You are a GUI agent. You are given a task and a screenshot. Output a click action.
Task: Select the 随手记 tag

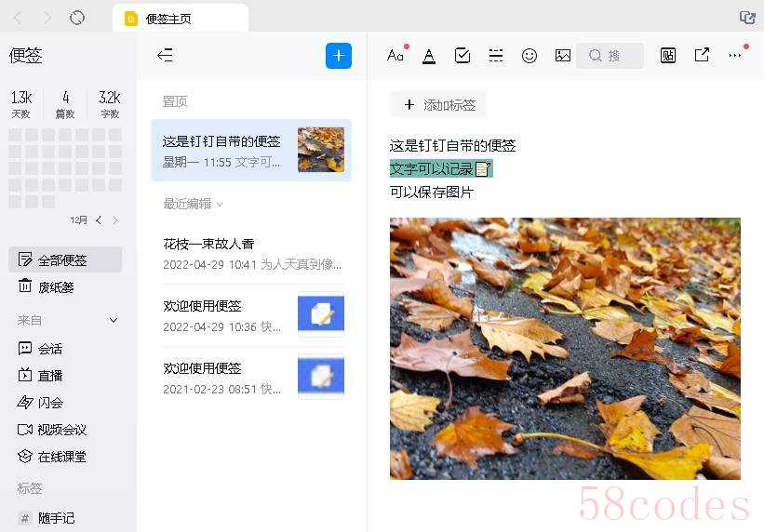coord(65,518)
